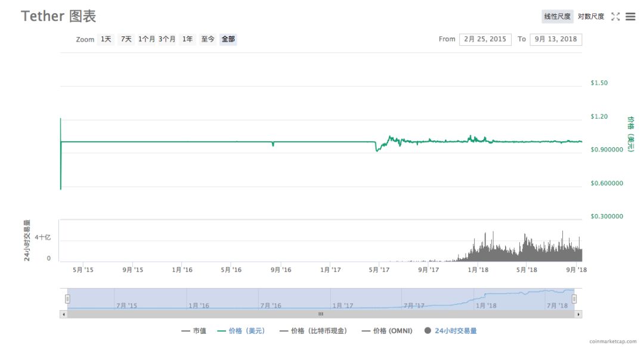This screenshot has width=644, height=347.
Task: Click the Tether 图表 chart title
Action: point(58,16)
